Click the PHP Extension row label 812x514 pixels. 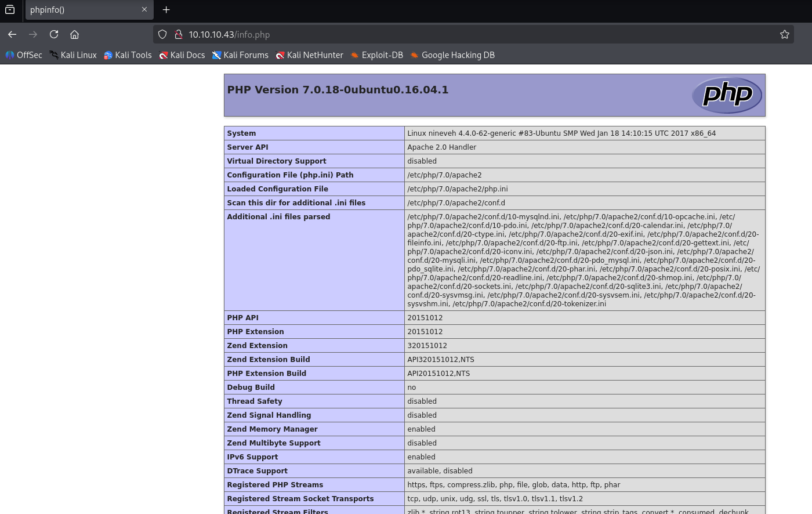point(256,332)
